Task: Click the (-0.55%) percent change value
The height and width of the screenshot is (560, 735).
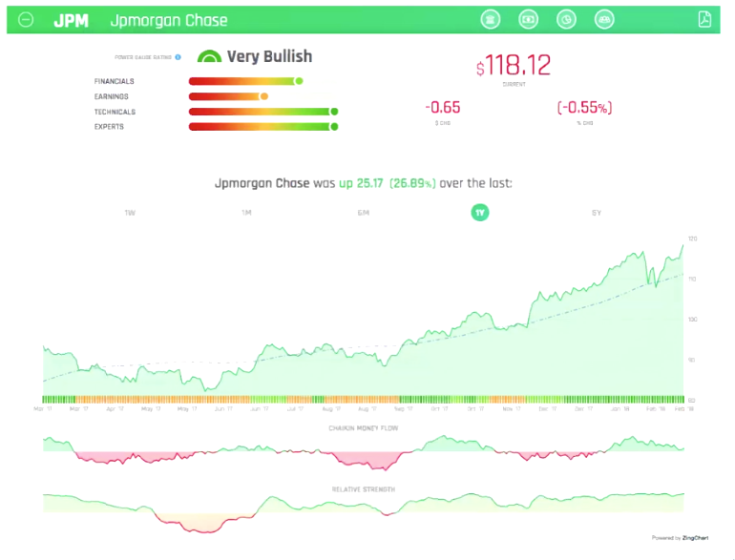Action: point(584,107)
